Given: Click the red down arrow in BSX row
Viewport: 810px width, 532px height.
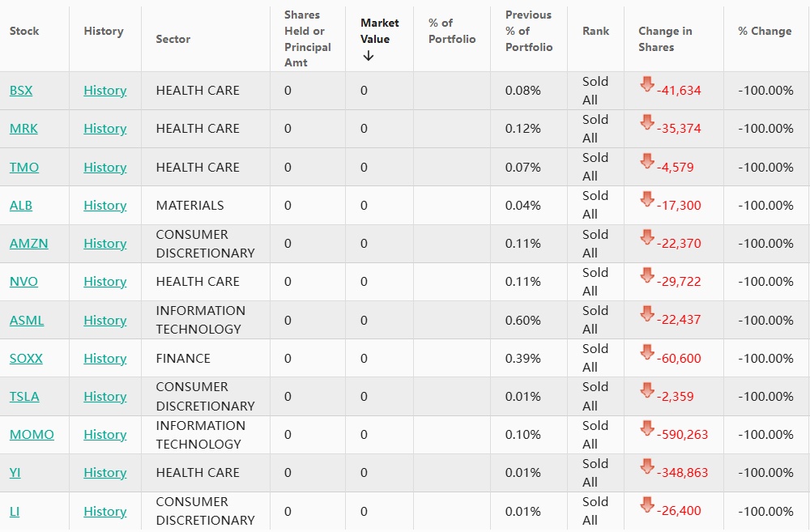Looking at the screenshot, I should coord(646,84).
